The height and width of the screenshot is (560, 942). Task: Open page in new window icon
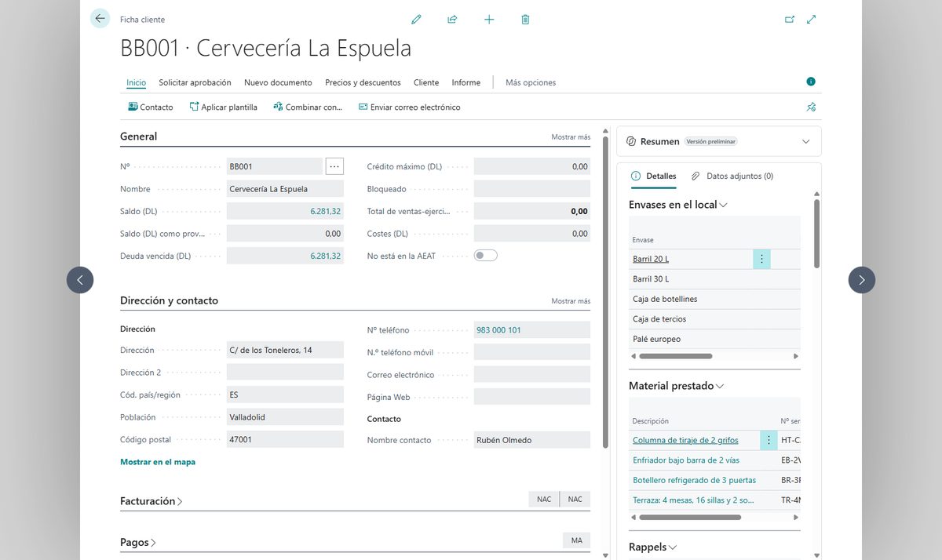click(x=790, y=19)
